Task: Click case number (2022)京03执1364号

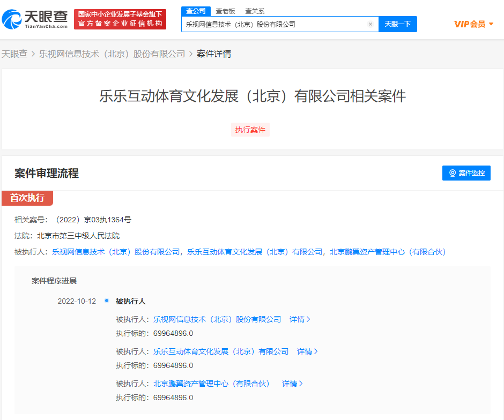Action: pos(93,220)
